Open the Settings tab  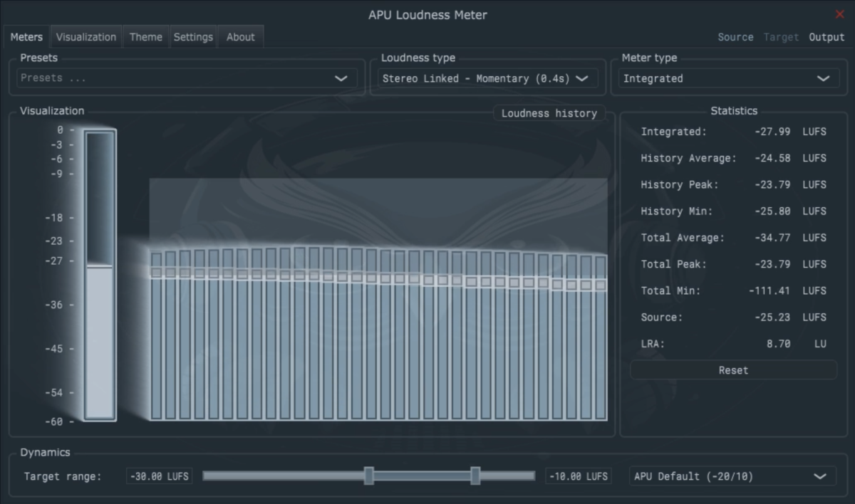point(193,37)
